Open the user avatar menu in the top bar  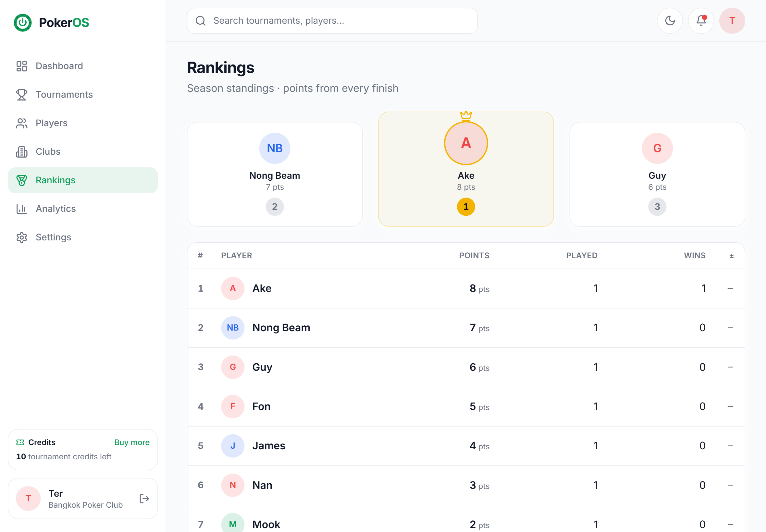click(732, 21)
